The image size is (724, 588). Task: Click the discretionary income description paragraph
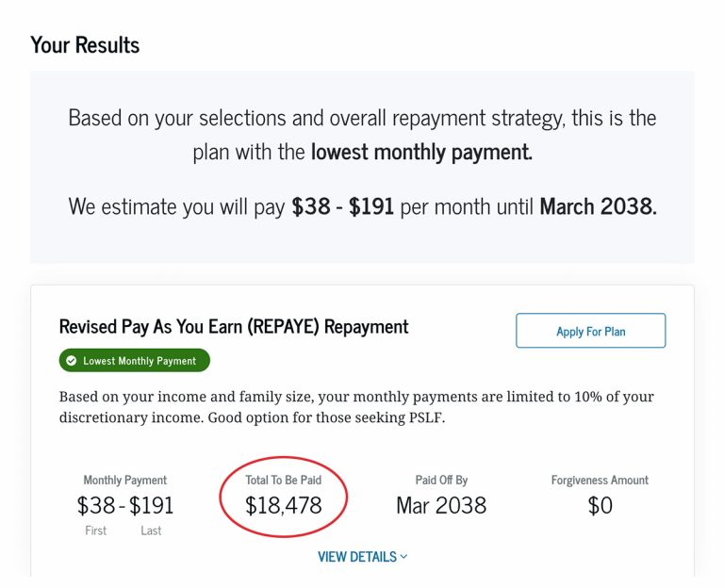(x=356, y=407)
